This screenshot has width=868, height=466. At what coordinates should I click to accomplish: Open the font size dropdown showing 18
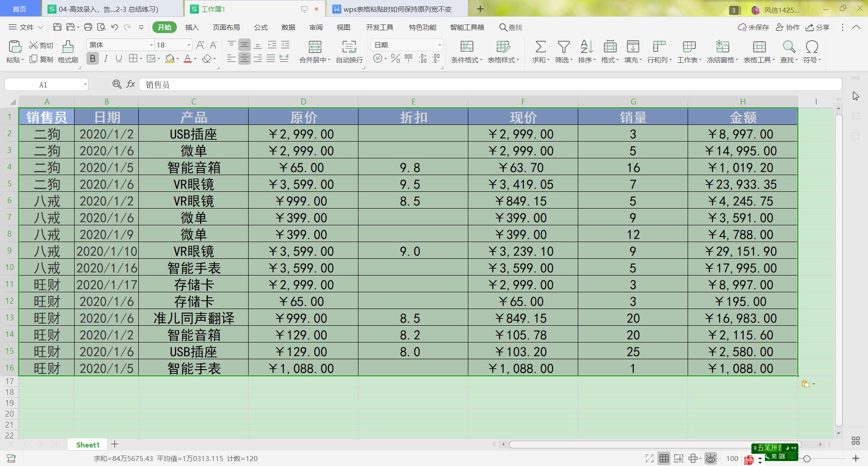[189, 45]
